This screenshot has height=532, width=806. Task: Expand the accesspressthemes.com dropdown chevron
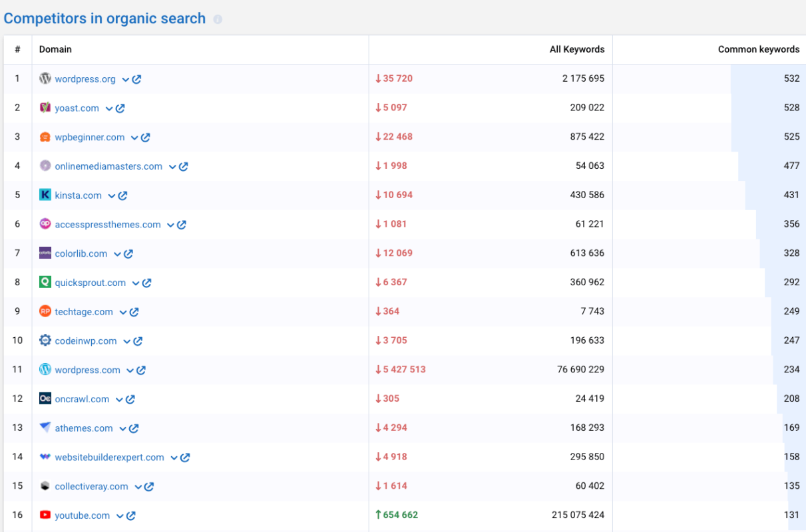tap(170, 225)
